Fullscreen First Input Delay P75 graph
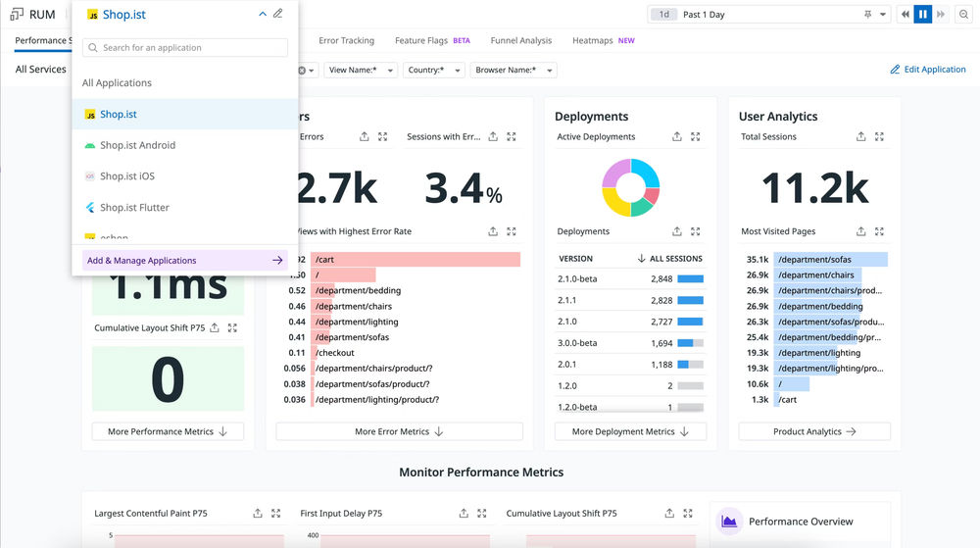Viewport: 980px width, 548px height. 482,513
